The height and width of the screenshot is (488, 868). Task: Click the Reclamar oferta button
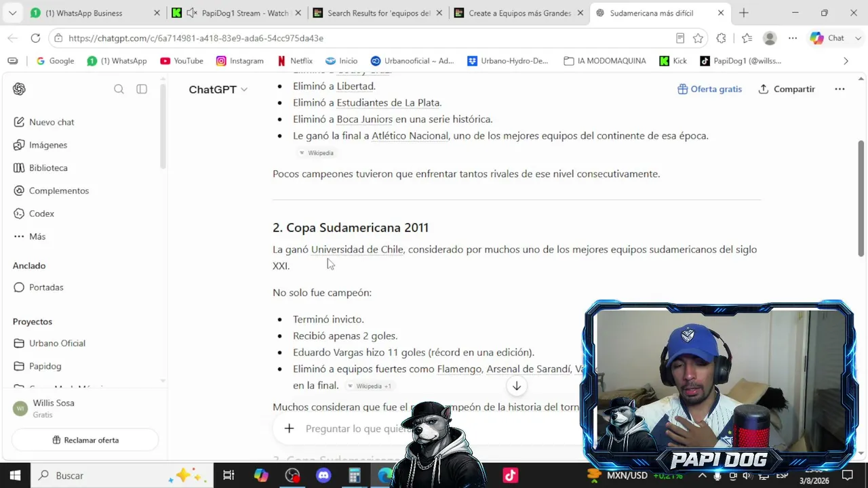coord(85,440)
